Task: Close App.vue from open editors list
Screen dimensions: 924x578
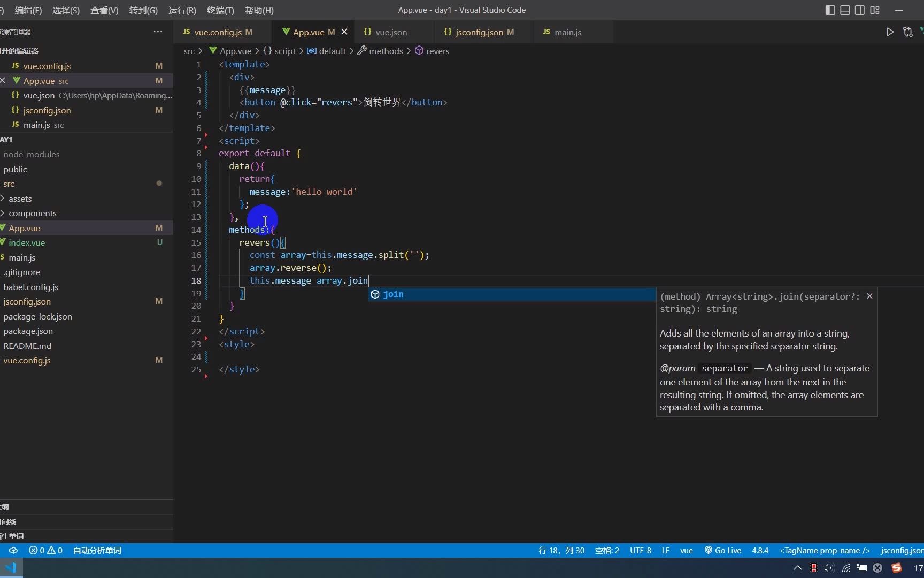Action: pos(3,80)
